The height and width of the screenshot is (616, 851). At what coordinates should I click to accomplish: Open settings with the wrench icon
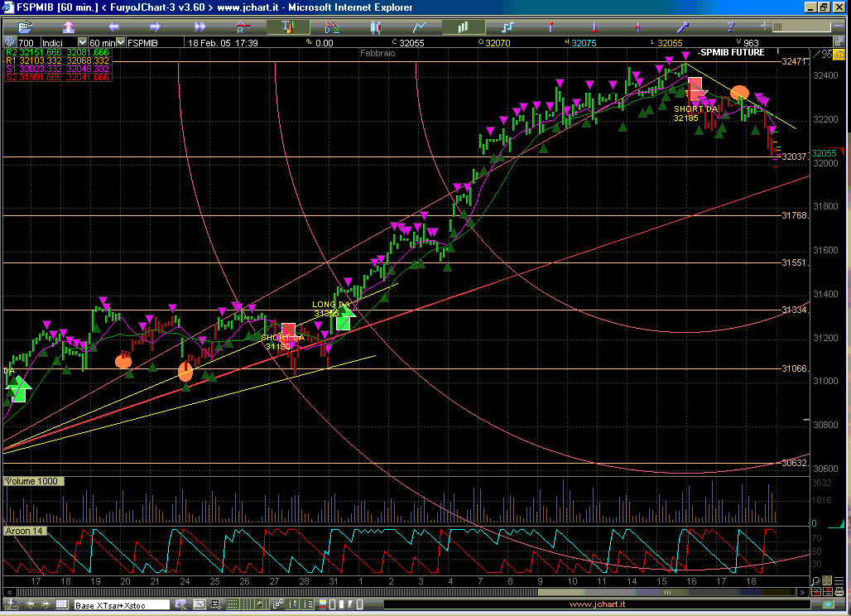[685, 26]
